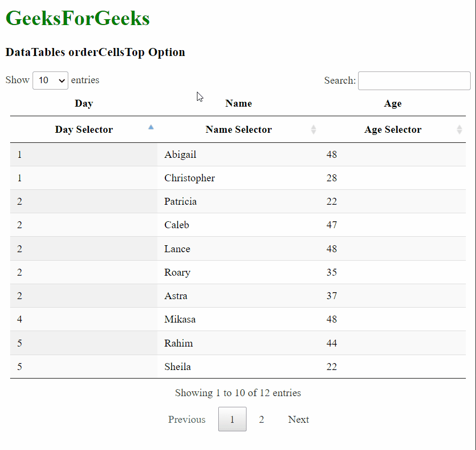476x450 pixels.
Task: Click the sort arrows beside Name Selector
Action: pyautogui.click(x=313, y=129)
